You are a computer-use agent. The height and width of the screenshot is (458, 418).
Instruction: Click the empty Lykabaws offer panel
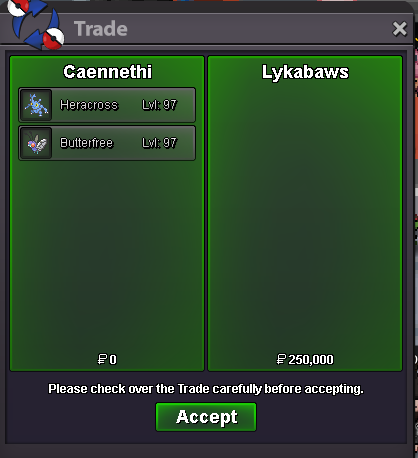click(x=305, y=213)
